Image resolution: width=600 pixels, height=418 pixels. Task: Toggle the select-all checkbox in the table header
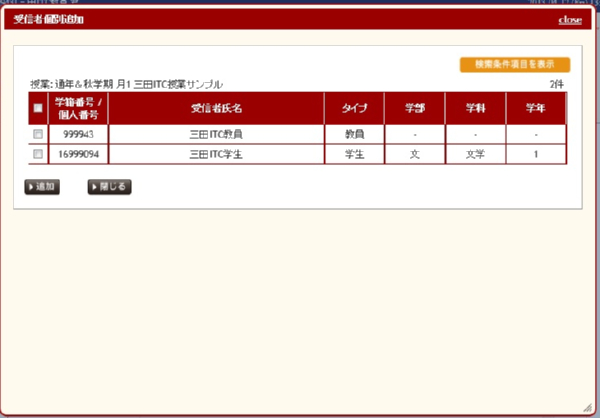pos(38,108)
